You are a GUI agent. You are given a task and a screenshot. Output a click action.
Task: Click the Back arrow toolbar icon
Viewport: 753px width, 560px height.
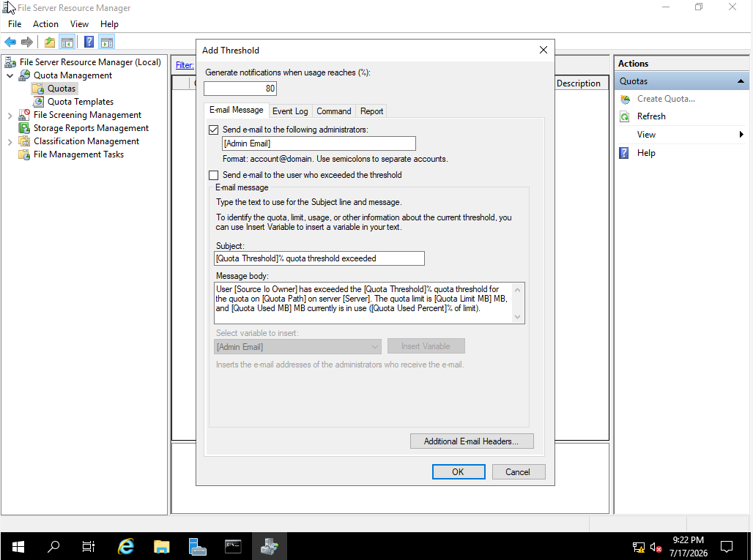(10, 42)
